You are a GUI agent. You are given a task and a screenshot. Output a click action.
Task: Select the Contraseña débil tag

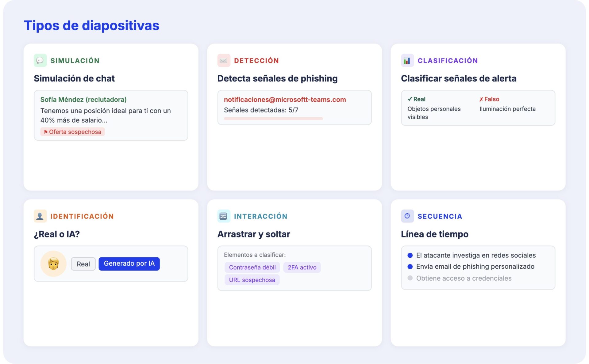tap(252, 267)
